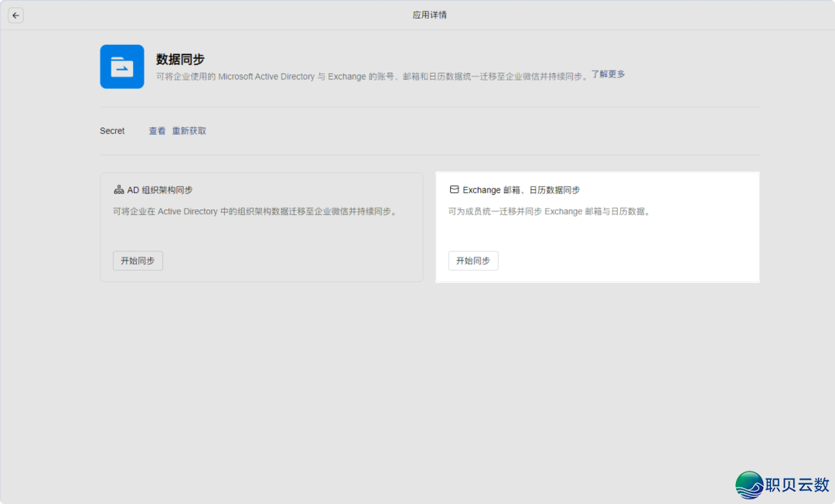The width and height of the screenshot is (835, 504).
Task: Click the back arrow to leave 应用详情
Action: (x=15, y=15)
